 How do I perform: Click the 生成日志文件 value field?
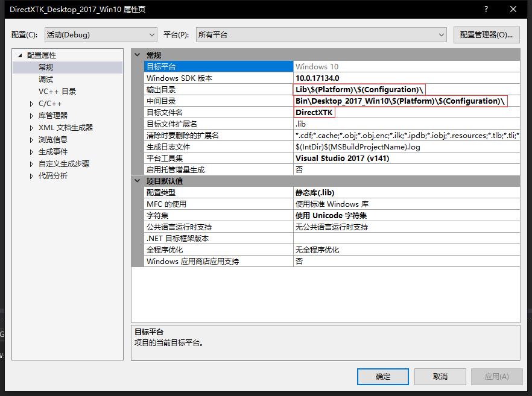point(407,147)
